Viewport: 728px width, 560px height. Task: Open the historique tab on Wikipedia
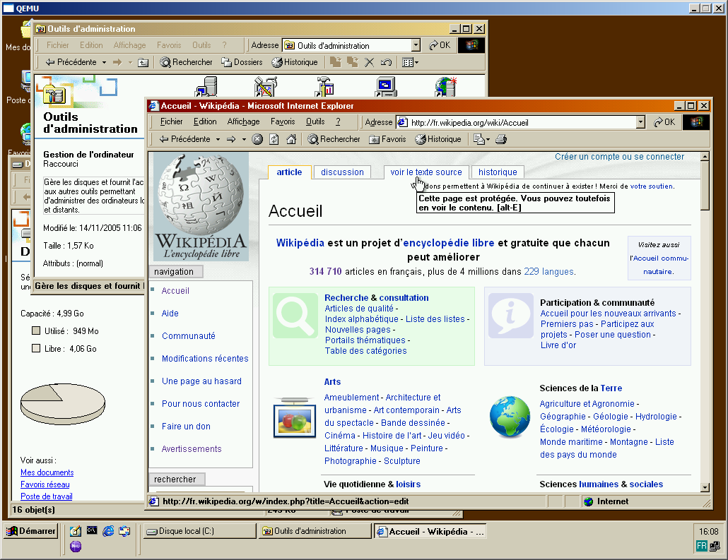[x=498, y=172]
